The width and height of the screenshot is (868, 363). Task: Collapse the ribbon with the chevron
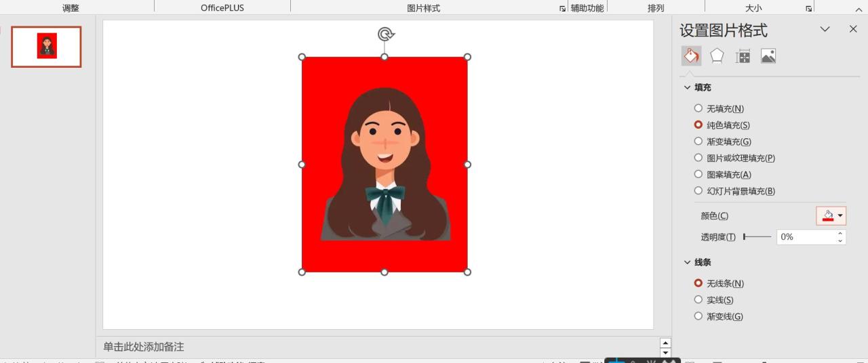tap(858, 8)
